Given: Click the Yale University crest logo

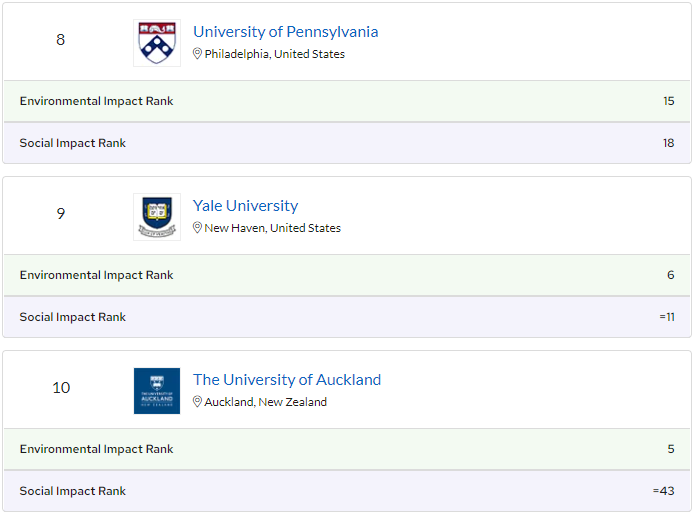Looking at the screenshot, I should pos(157,217).
